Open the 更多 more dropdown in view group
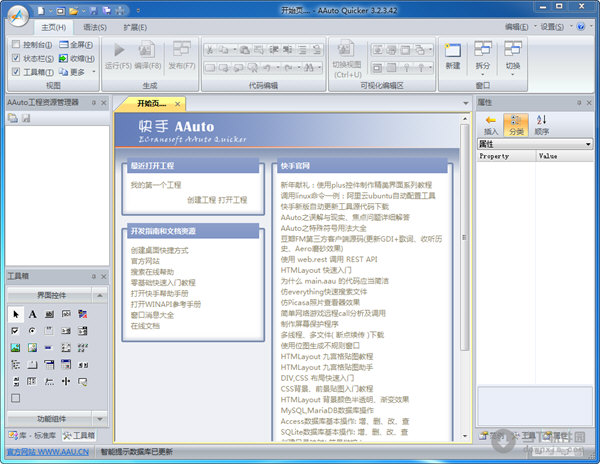600x464 pixels. click(x=78, y=72)
